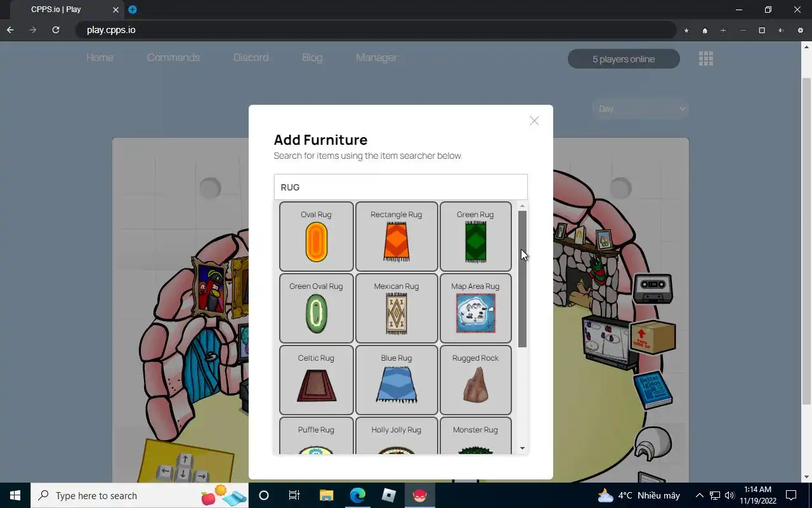The image size is (812, 508).
Task: Choose the Map Area Rug
Action: (x=475, y=308)
